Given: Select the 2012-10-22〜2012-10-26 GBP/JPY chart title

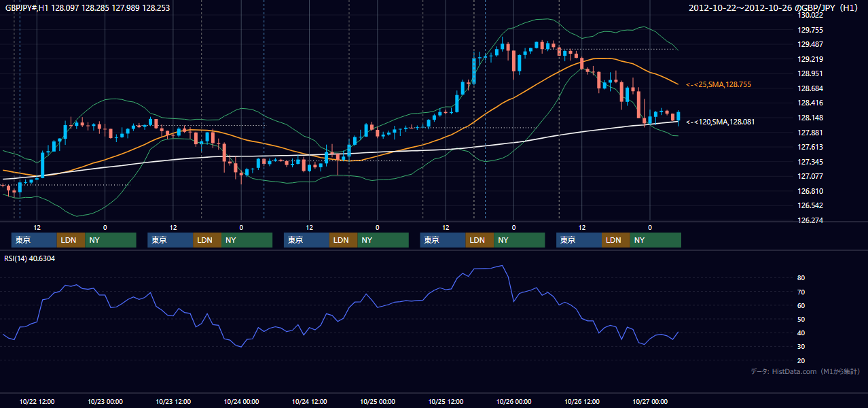Looking at the screenshot, I should point(774,8).
